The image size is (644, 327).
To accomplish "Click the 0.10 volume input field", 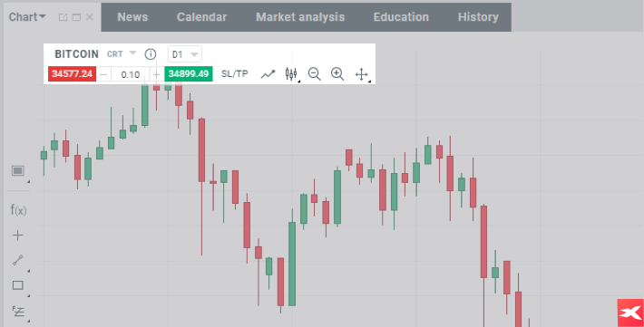I will (131, 74).
